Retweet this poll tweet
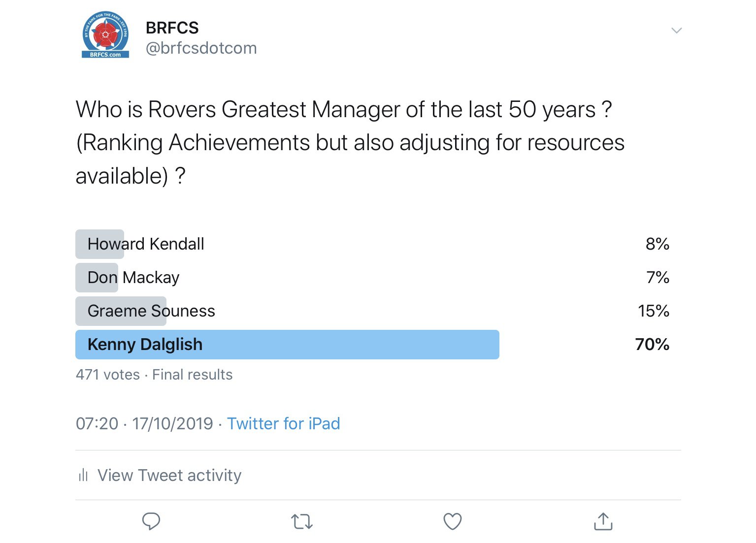Screen dimensions: 756x543 pos(302,521)
